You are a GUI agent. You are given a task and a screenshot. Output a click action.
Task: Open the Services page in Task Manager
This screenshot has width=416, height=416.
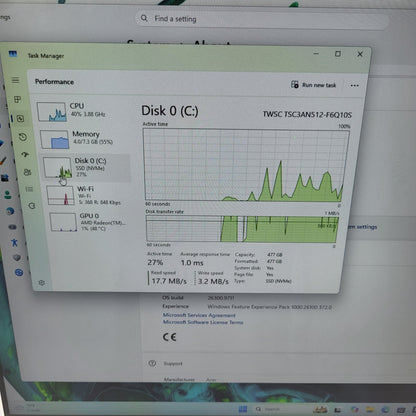pyautogui.click(x=32, y=206)
